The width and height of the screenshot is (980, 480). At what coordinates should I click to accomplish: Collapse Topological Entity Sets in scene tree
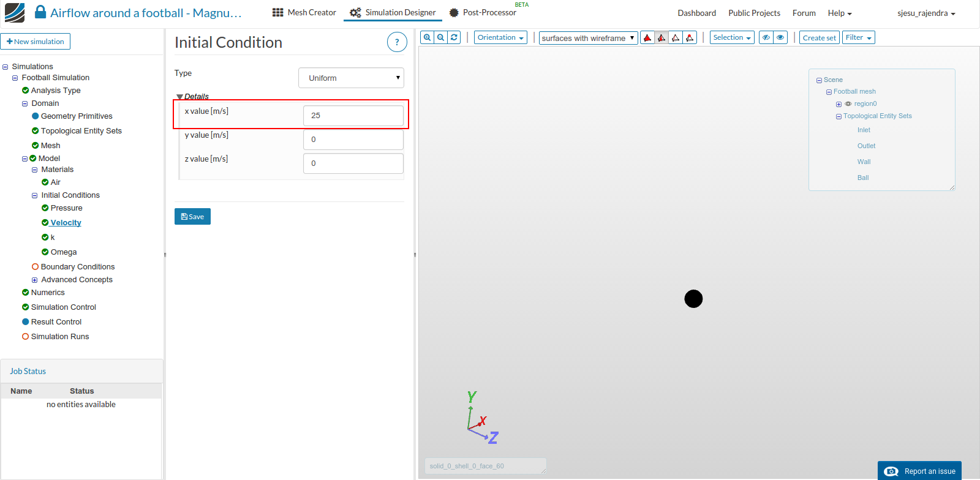[x=839, y=116]
